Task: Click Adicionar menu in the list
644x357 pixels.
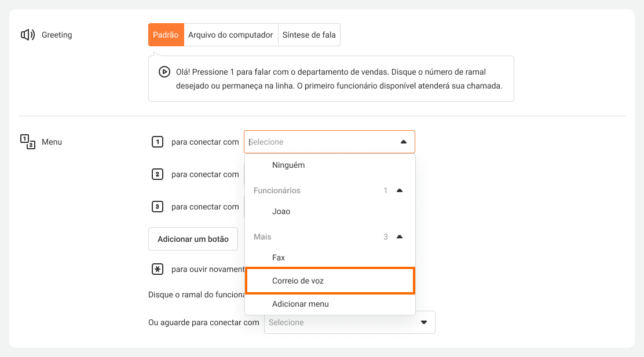Action: 300,304
